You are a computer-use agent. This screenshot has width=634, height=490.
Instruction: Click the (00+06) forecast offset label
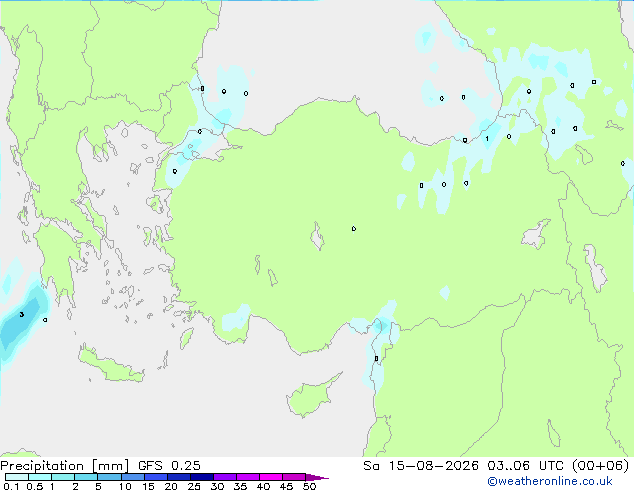click(x=600, y=466)
